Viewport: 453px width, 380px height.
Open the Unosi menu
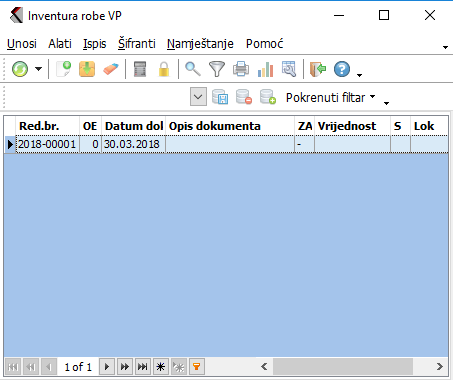[x=22, y=44]
